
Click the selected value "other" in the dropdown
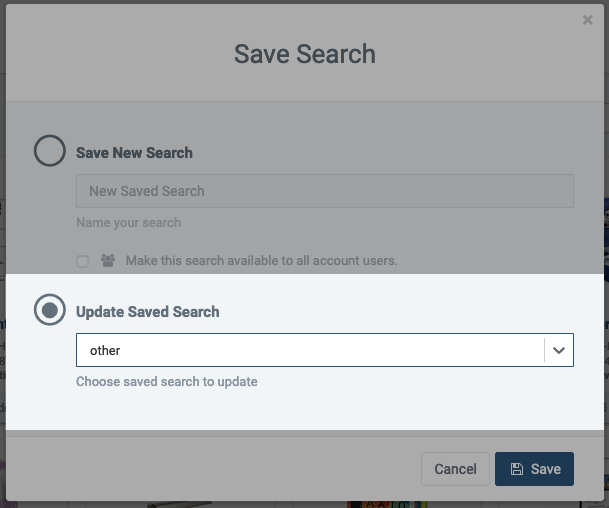pos(105,350)
